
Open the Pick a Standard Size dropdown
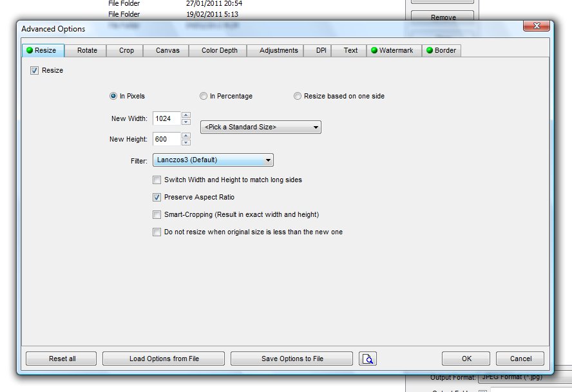click(x=261, y=127)
